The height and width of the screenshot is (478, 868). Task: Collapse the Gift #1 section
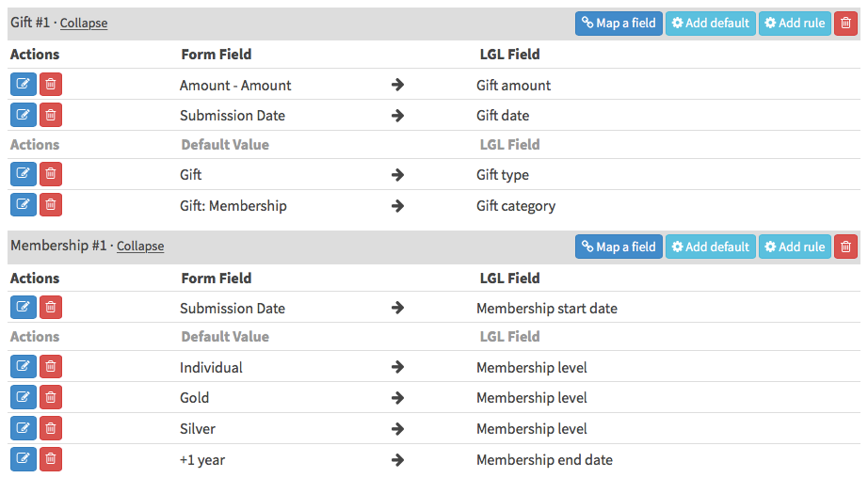(x=84, y=23)
